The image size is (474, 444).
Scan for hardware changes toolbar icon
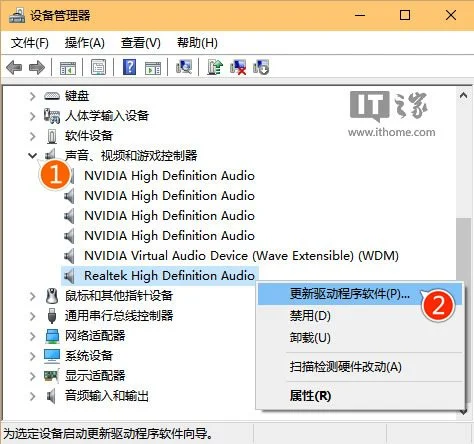pos(184,67)
